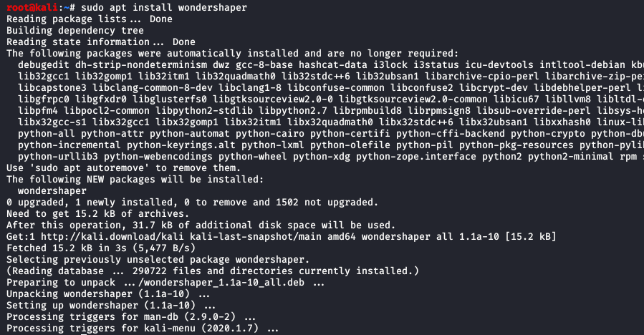
Task: Click the 'libpfm4' package name
Action: click(x=39, y=111)
